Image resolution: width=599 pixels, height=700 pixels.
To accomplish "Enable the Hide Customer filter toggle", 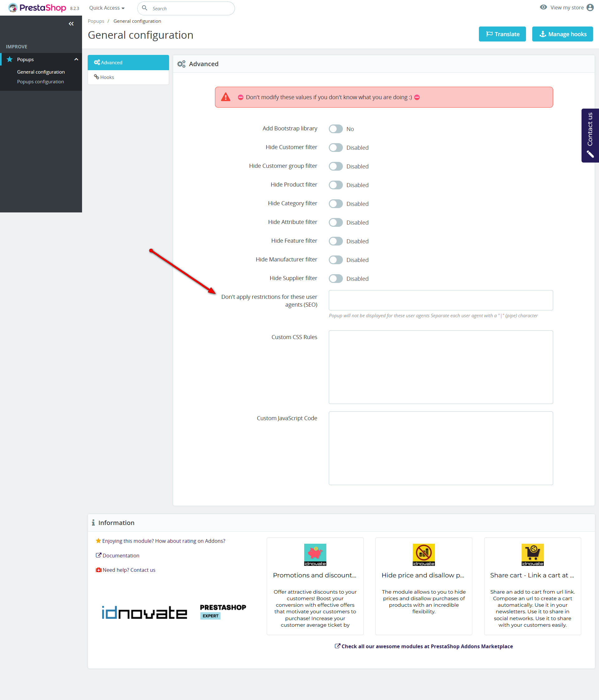I will [335, 148].
